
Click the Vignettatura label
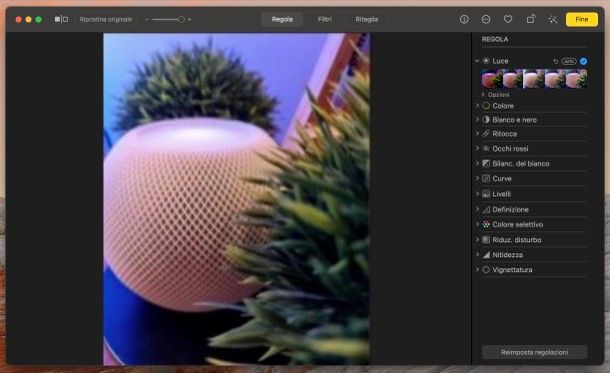(512, 270)
